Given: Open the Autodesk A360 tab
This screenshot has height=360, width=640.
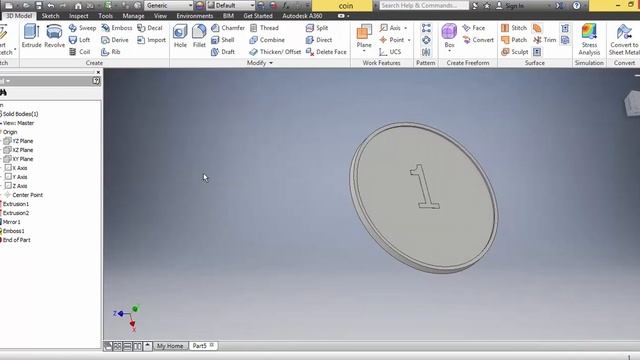Looking at the screenshot, I should tap(302, 16).
